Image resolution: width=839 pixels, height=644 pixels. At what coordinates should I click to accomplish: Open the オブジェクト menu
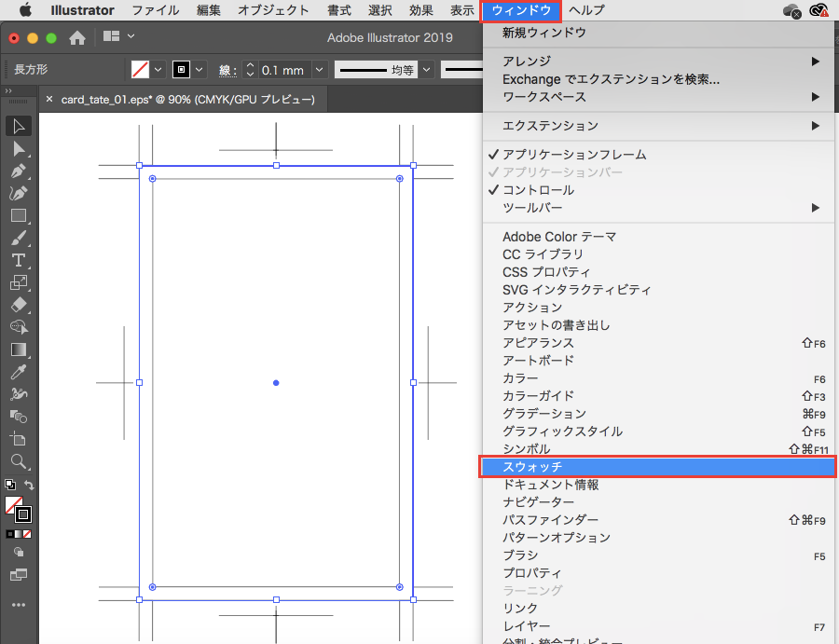(x=273, y=11)
